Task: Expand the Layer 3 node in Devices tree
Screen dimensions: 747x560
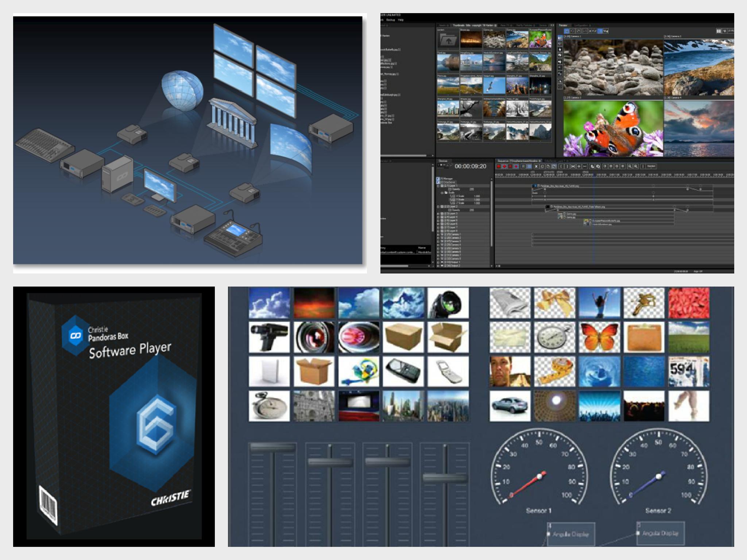Action: click(x=438, y=214)
